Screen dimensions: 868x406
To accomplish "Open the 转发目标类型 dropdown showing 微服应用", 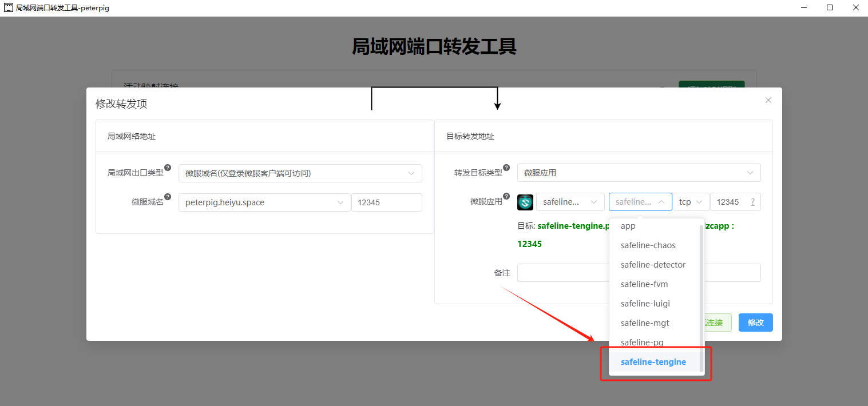I will [x=639, y=173].
